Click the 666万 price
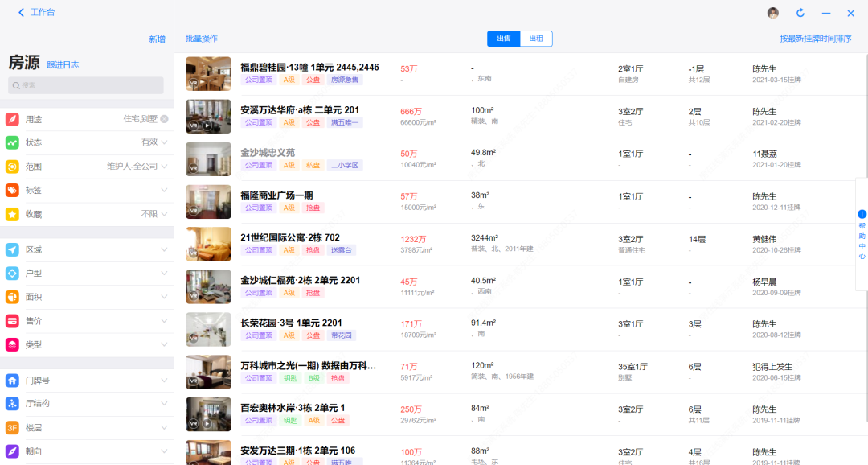This screenshot has width=868, height=465. (411, 111)
